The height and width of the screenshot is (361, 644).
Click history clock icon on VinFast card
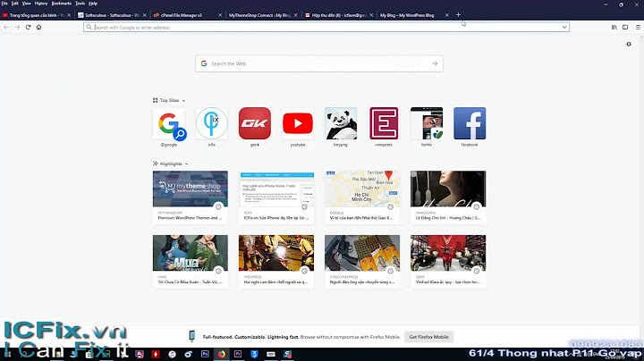click(477, 271)
